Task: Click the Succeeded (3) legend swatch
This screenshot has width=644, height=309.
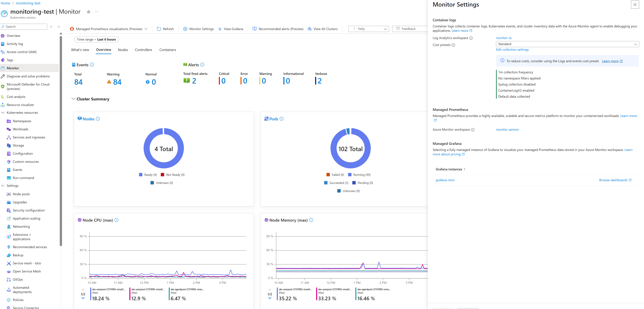Action: 326,183
